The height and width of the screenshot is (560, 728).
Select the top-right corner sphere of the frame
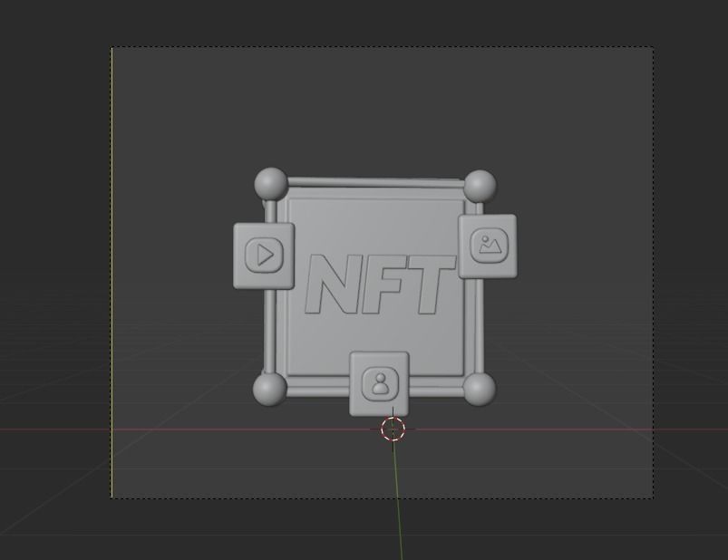point(480,186)
